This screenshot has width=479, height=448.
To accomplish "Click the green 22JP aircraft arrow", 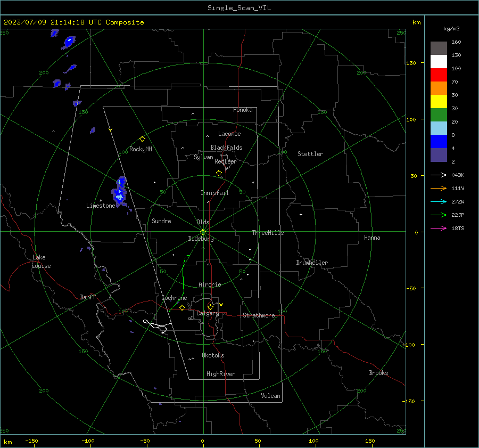I will 439,215.
